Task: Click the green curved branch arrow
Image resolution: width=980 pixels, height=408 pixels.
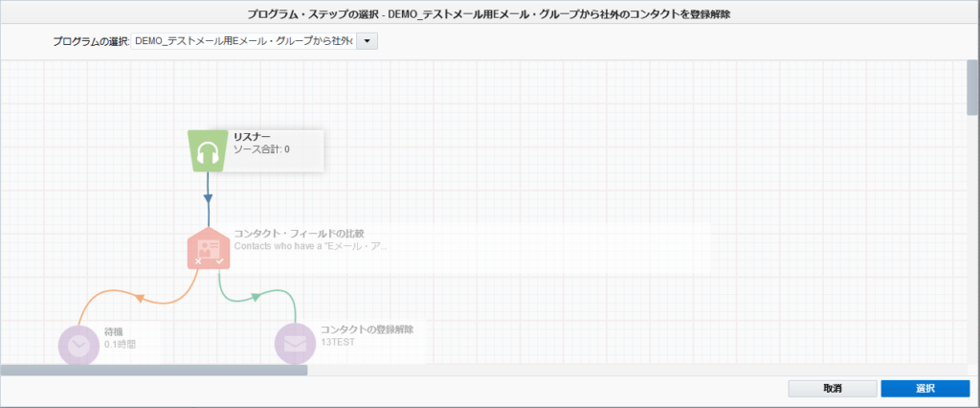Action: coord(256,297)
